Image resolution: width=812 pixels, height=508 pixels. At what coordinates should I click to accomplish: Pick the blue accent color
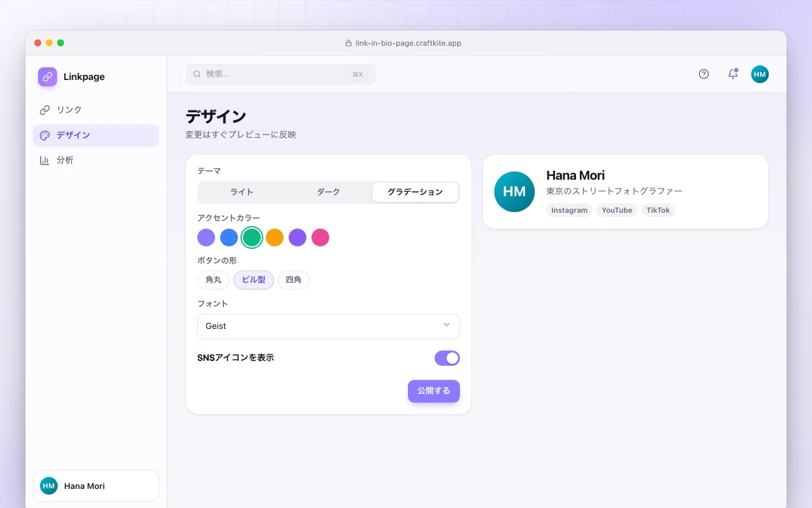click(229, 237)
